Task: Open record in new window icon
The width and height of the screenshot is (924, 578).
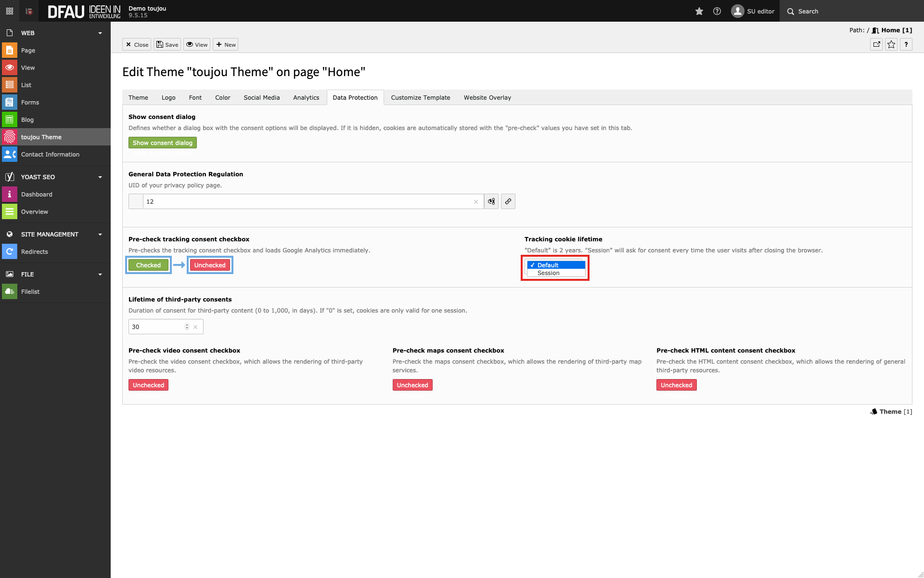Action: point(876,44)
